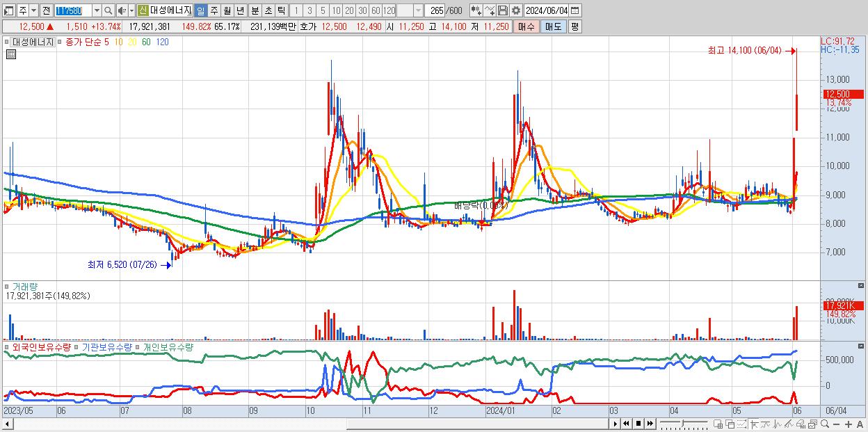Click the 종가 단순 moving average legend
Viewport: 868px width, 432px height.
click(x=86, y=42)
